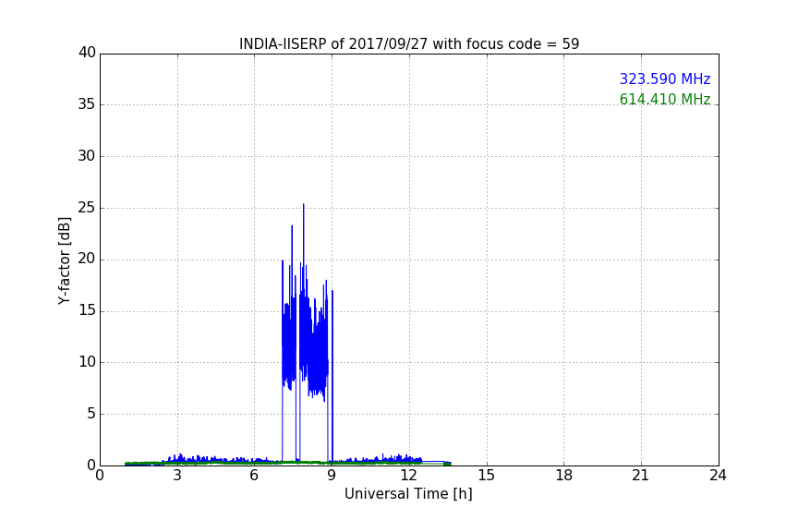Click the y-axis tick value '20'
The height and width of the screenshot is (532, 798).
pyautogui.click(x=87, y=260)
